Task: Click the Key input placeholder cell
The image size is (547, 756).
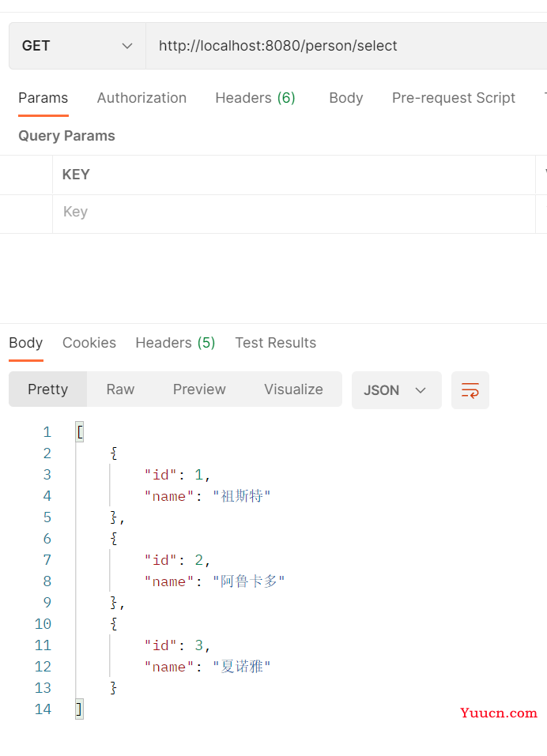Action: [294, 214]
